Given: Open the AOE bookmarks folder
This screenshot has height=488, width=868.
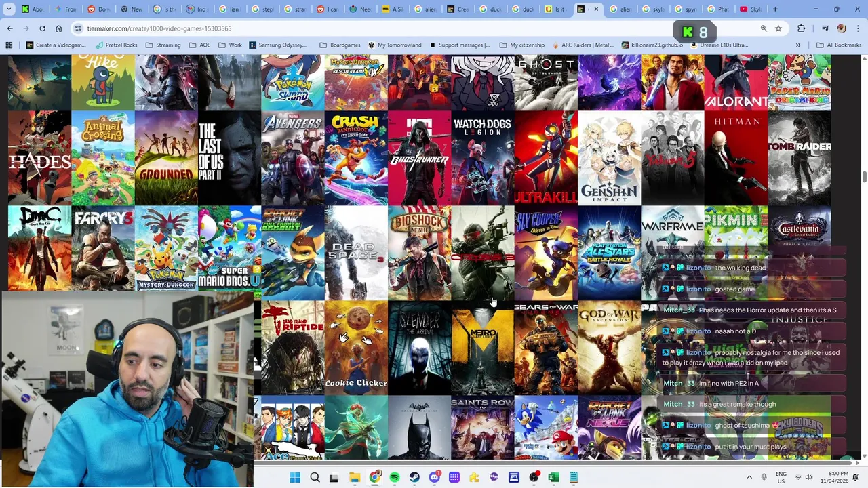Looking at the screenshot, I should (199, 45).
